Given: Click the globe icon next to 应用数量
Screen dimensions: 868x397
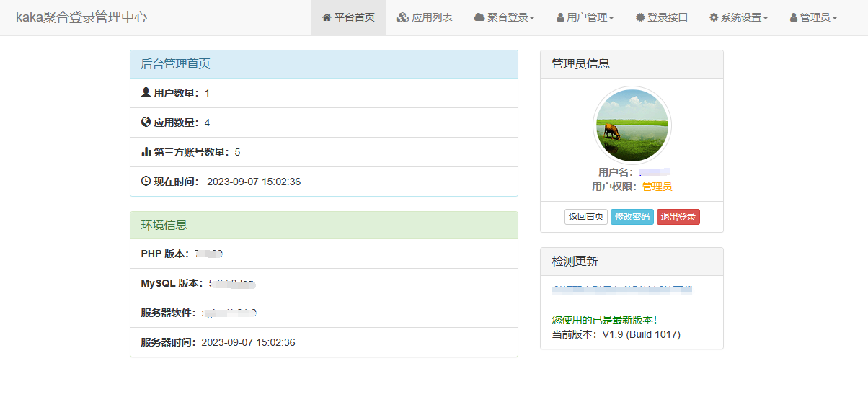Looking at the screenshot, I should [146, 122].
